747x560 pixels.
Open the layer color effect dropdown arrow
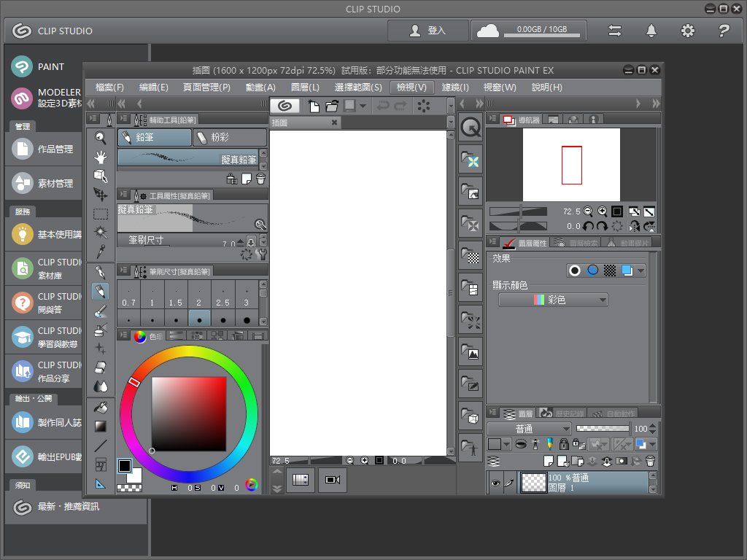coord(640,271)
